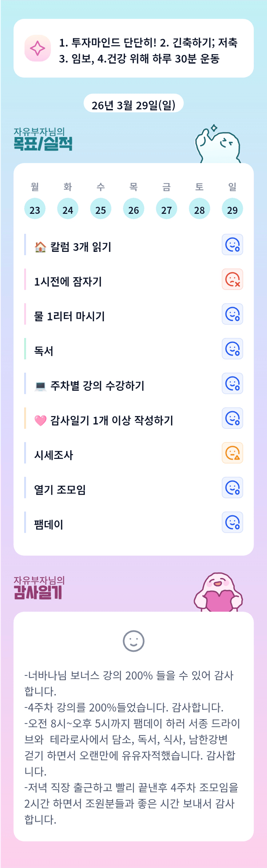
Task: Select Monday 23 in week row
Action: tap(35, 209)
